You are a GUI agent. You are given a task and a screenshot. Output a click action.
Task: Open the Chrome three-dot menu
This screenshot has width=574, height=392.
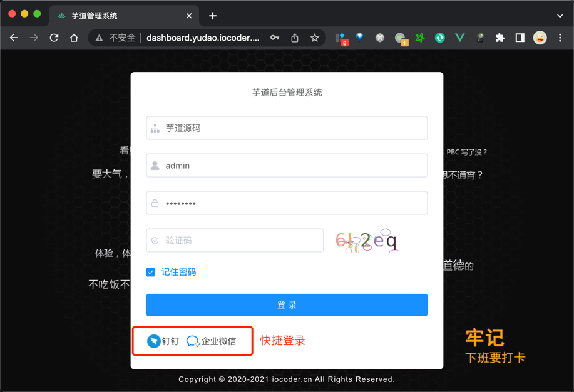pyautogui.click(x=560, y=38)
